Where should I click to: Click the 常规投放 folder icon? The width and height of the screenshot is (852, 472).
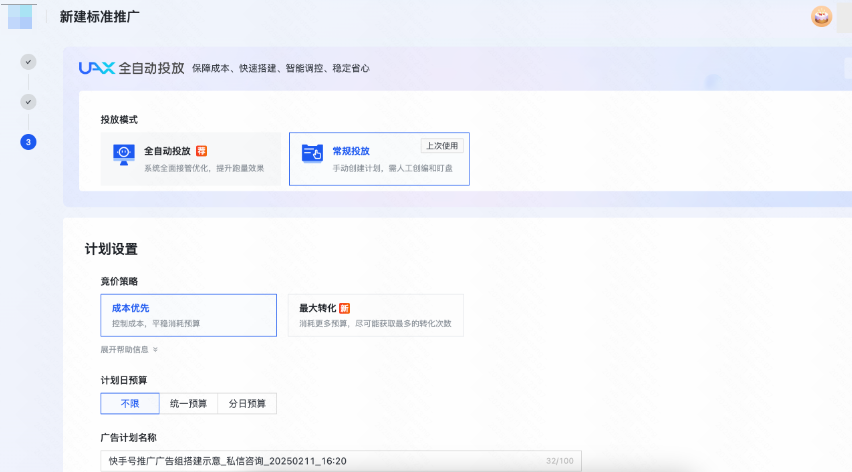coord(312,154)
